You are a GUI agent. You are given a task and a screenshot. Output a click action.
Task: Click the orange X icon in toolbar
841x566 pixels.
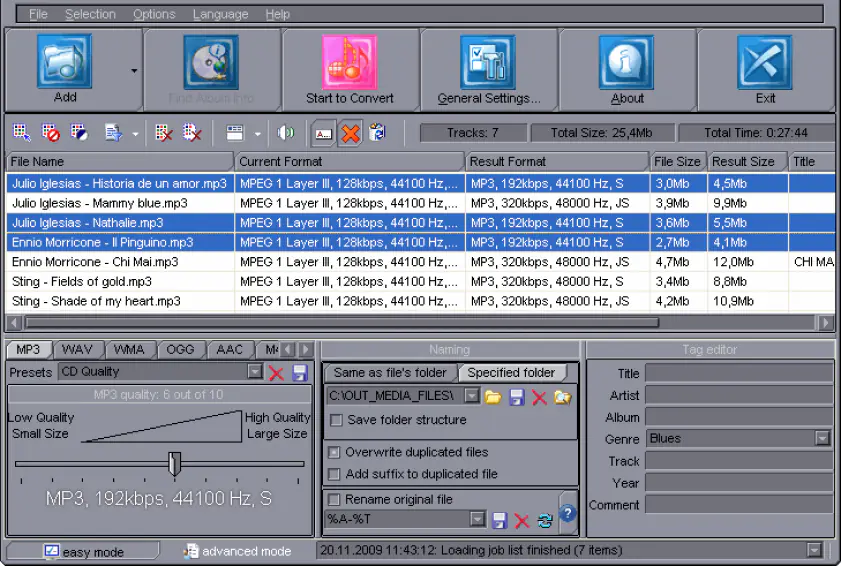point(350,133)
